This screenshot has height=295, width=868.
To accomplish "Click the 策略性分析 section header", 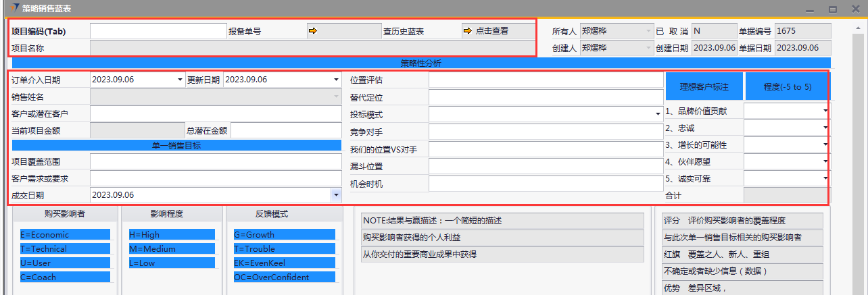I will [420, 63].
